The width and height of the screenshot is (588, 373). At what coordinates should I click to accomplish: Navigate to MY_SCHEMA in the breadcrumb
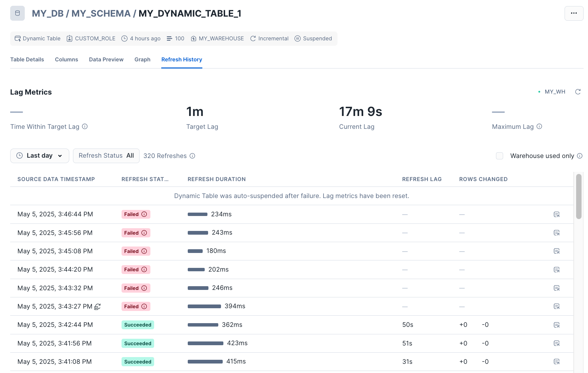pos(101,14)
